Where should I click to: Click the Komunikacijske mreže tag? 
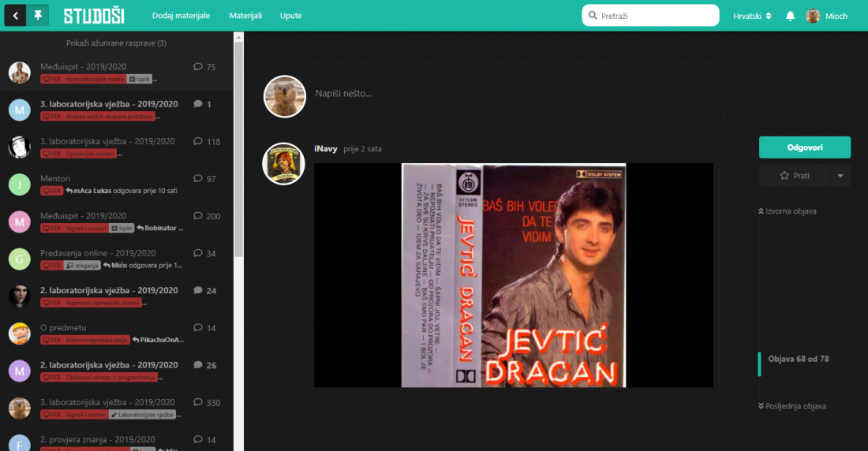coord(95,79)
